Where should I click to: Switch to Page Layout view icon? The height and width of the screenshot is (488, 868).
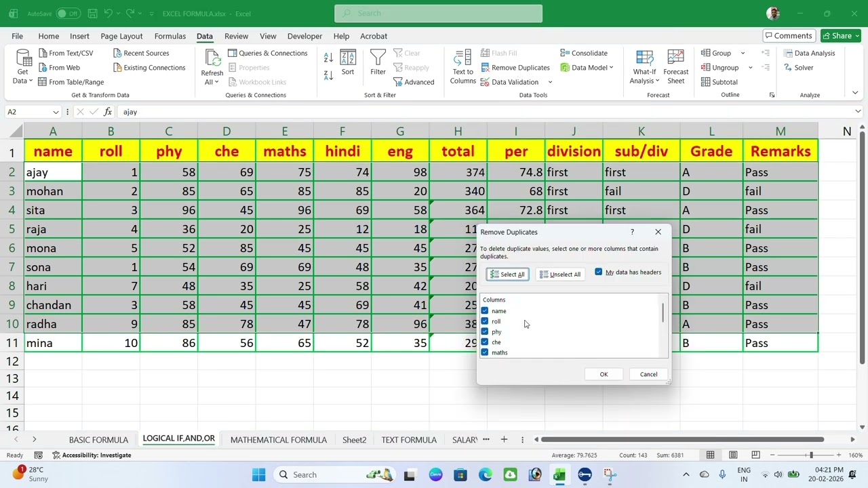(x=733, y=455)
